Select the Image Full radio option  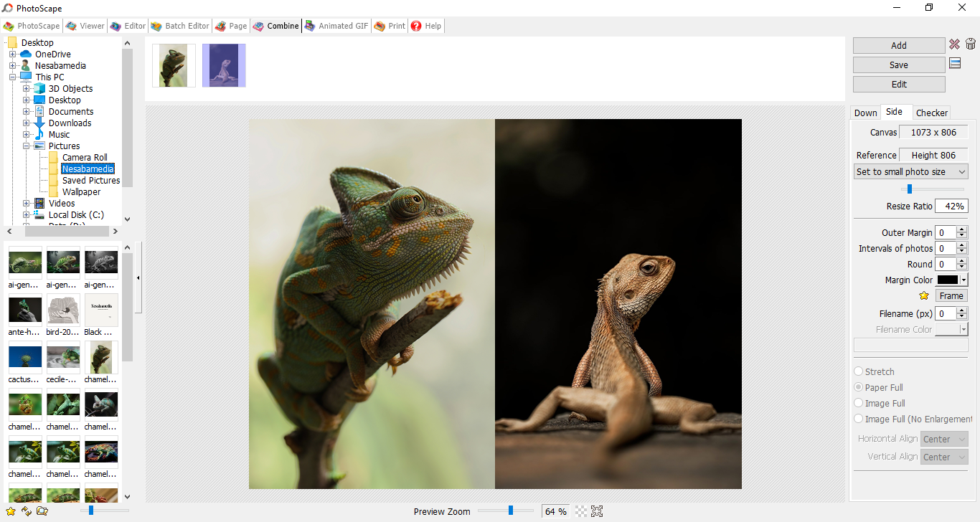[x=859, y=403]
